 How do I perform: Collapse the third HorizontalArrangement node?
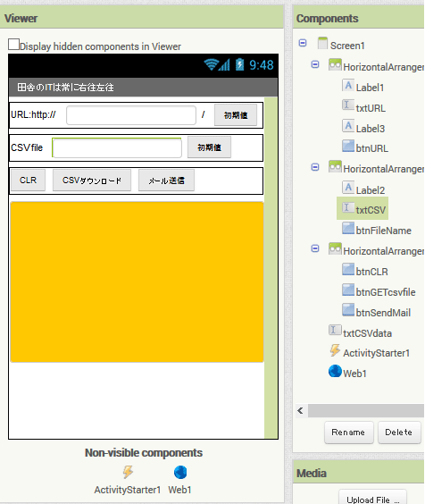pyautogui.click(x=315, y=248)
